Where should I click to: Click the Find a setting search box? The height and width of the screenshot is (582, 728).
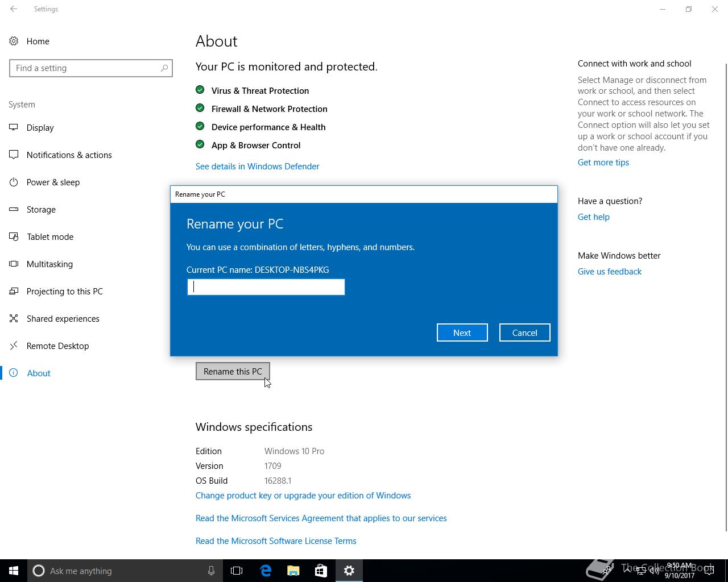(91, 68)
